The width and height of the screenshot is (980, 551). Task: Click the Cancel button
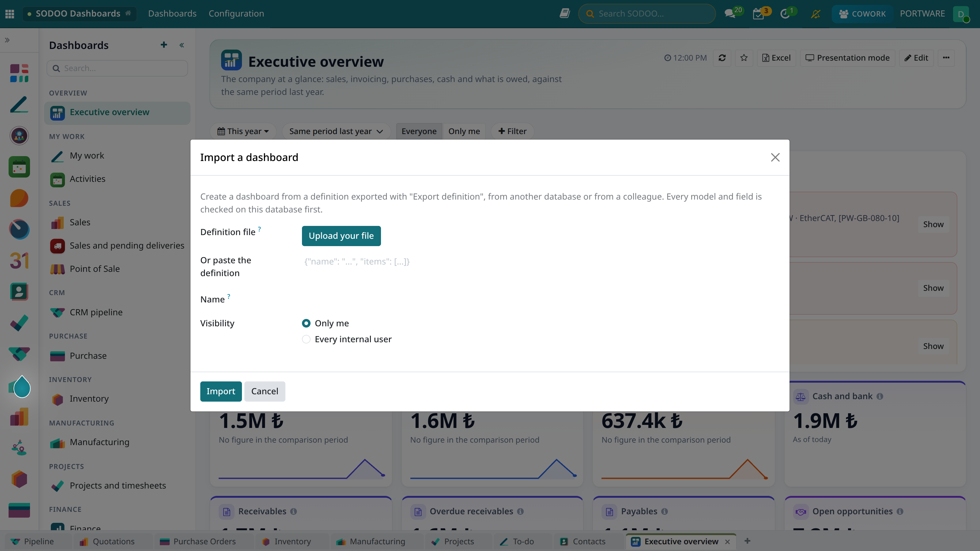[265, 391]
